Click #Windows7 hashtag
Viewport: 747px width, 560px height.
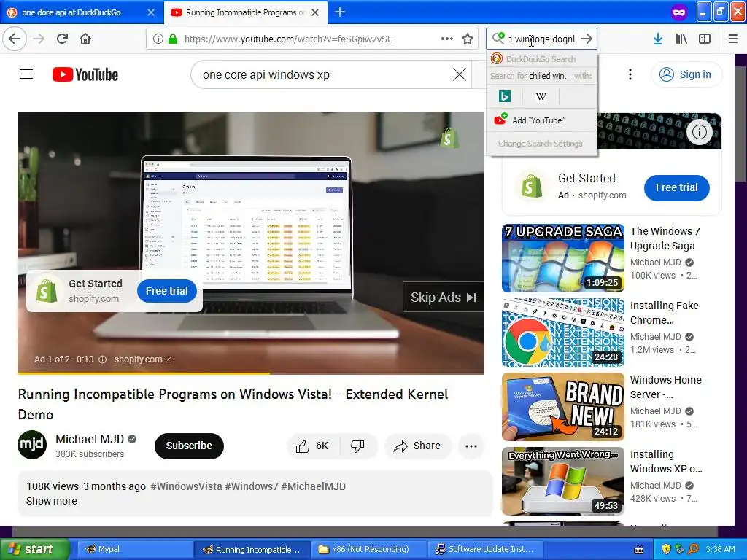tap(252, 486)
